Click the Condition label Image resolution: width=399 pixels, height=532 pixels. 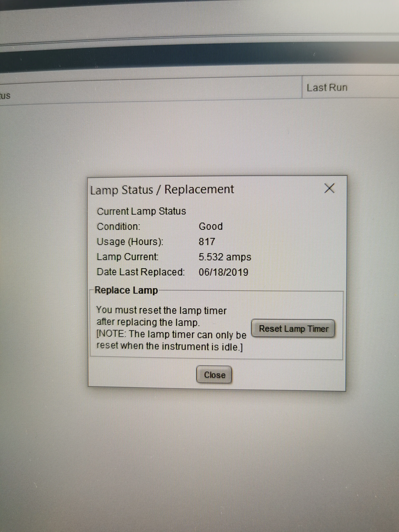[x=118, y=227]
